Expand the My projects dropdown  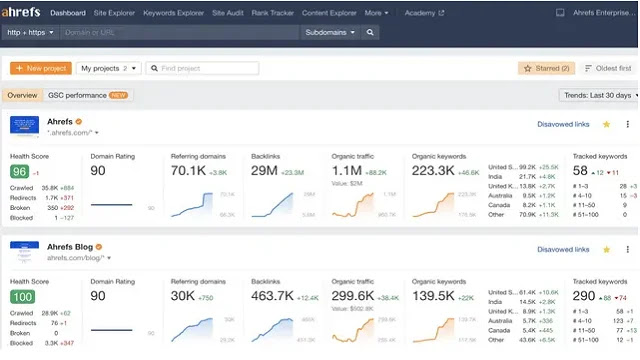pos(109,68)
